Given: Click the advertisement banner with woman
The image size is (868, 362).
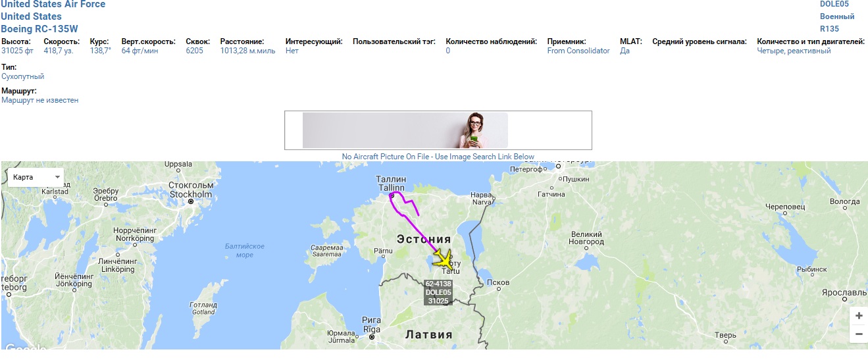Looking at the screenshot, I should point(438,130).
